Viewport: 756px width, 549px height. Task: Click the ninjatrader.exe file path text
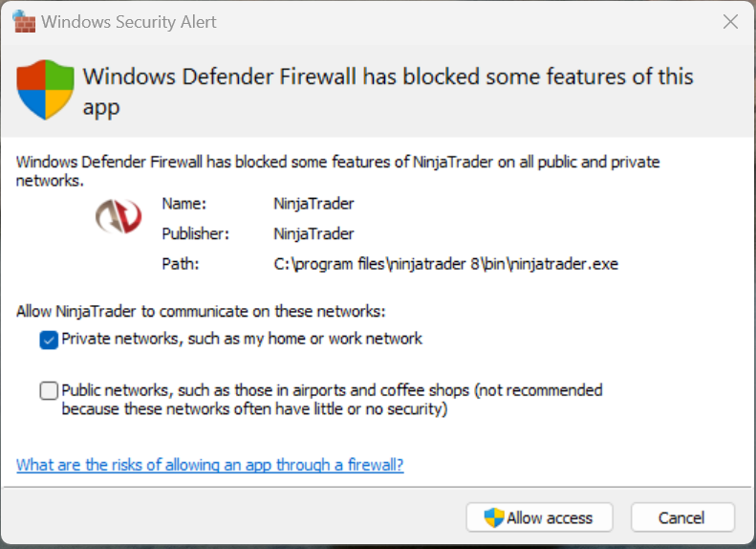point(445,263)
